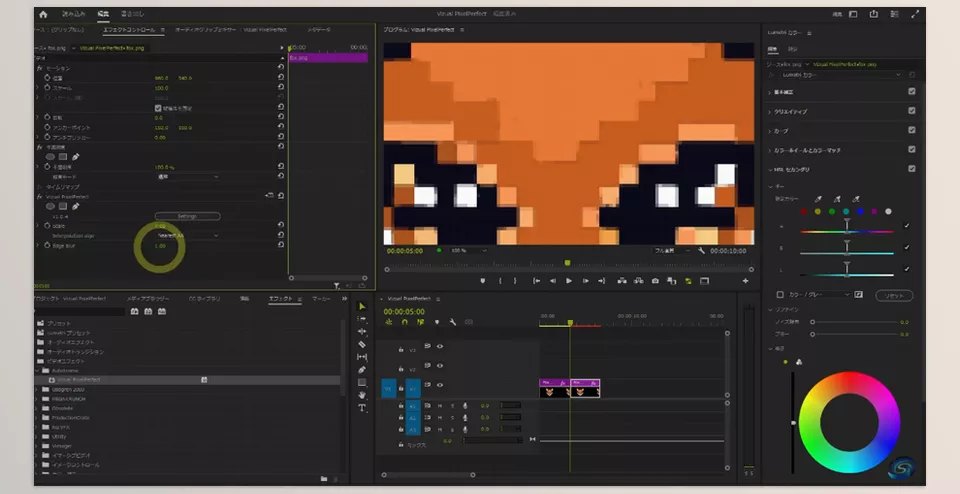Click Program monitor settings wrench
Viewport: 960px width, 494px height.
[x=701, y=251]
